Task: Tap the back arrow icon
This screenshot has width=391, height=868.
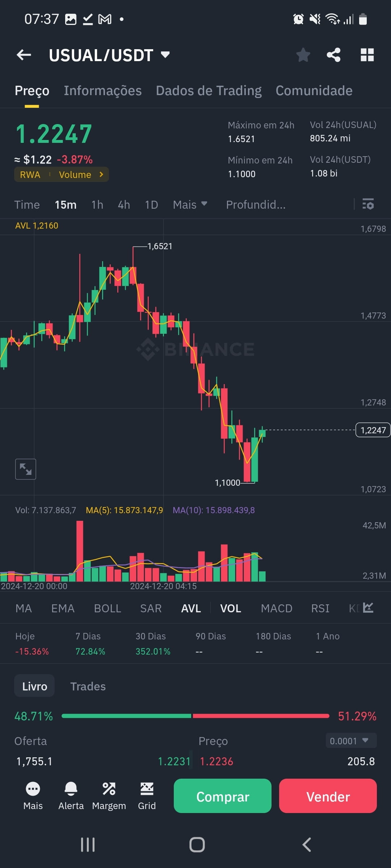Action: tap(24, 55)
